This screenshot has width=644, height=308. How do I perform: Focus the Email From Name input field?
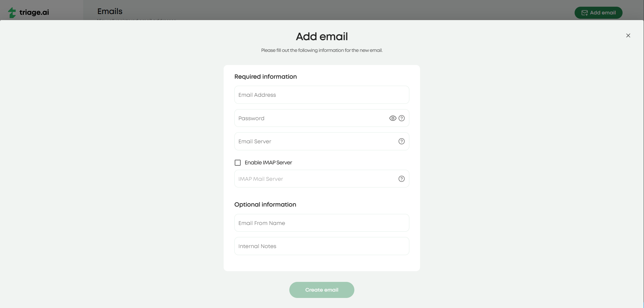[321, 223]
